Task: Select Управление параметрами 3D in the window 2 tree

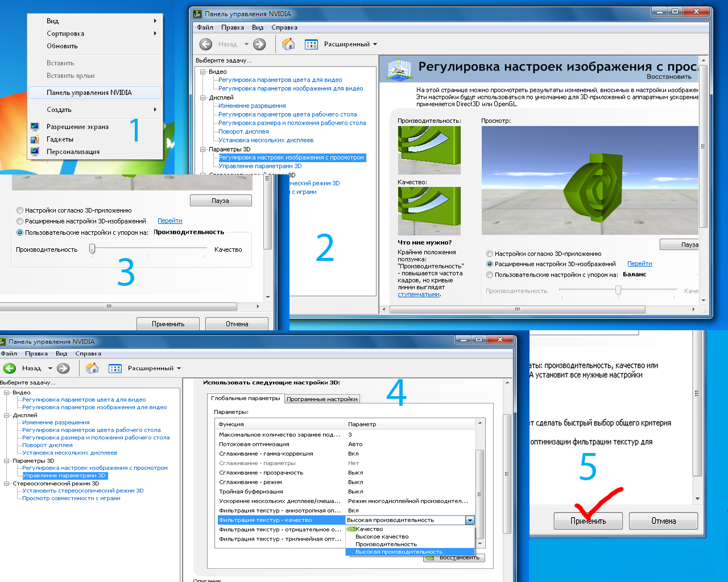Action: (x=260, y=166)
